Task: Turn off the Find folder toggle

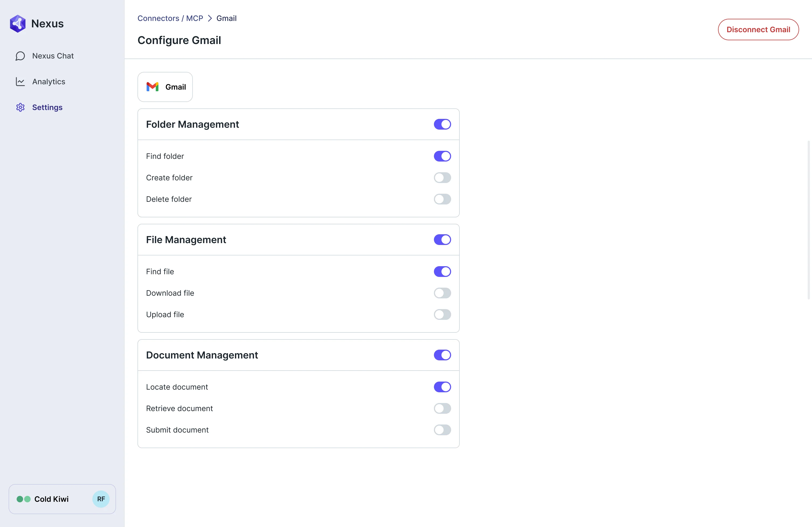Action: (x=443, y=156)
